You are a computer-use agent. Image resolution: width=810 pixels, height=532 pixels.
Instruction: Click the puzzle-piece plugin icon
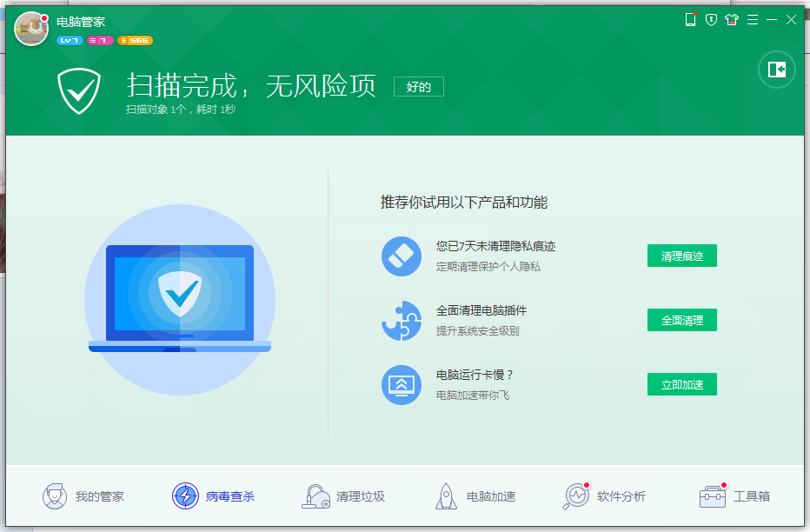[x=402, y=320]
